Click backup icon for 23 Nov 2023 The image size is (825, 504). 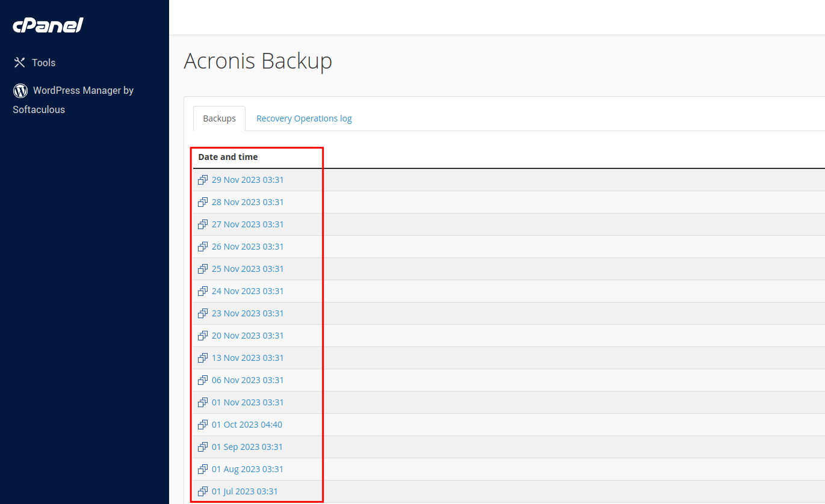pos(203,313)
